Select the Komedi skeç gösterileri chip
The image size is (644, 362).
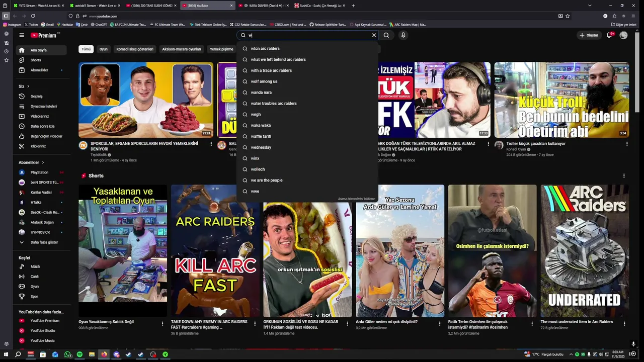(135, 49)
